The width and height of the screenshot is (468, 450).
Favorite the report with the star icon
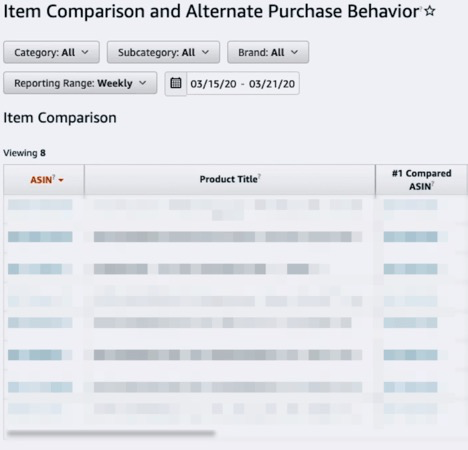tap(430, 11)
